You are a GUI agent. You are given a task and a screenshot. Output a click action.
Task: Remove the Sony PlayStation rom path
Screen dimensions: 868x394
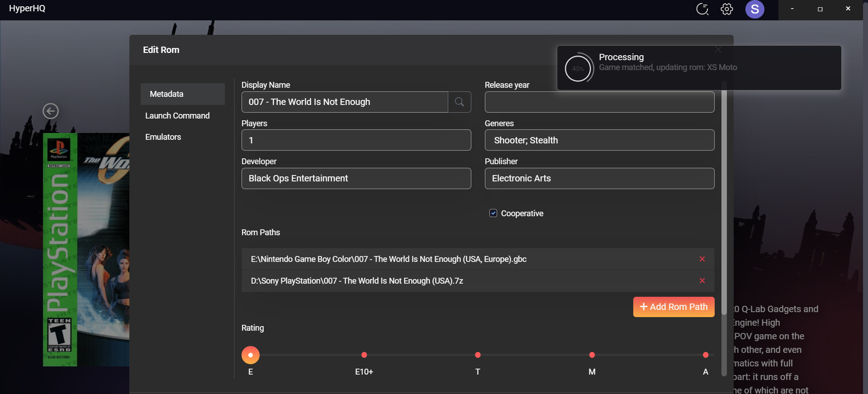tap(702, 280)
